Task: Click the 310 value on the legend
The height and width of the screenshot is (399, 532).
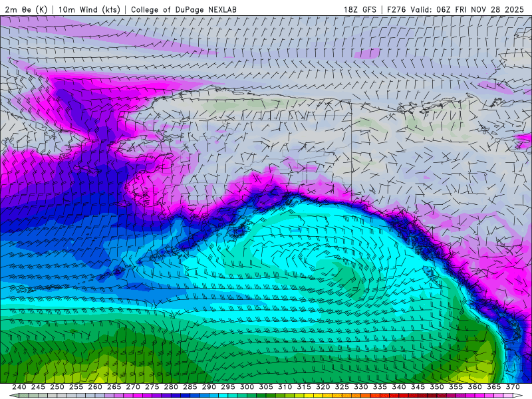Action: point(285,387)
